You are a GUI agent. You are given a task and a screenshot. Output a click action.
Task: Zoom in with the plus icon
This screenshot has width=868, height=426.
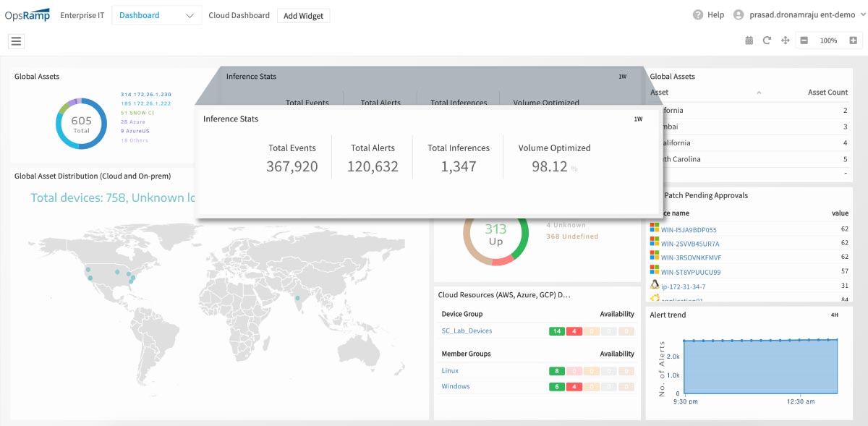point(854,41)
